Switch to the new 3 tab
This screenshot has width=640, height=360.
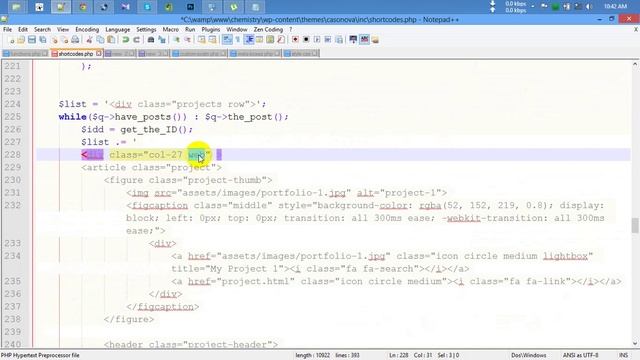153,53
